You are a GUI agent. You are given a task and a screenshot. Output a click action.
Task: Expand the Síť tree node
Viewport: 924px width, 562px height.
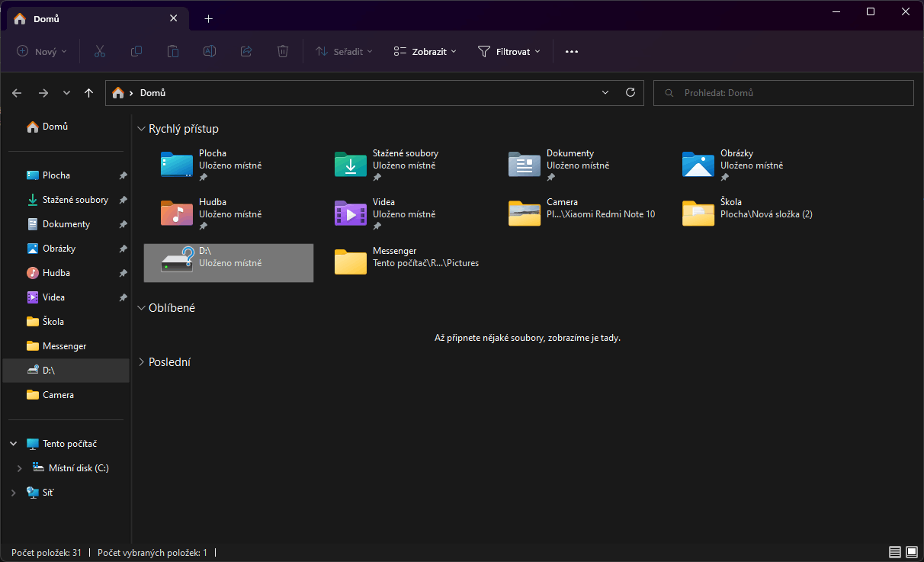coord(14,493)
